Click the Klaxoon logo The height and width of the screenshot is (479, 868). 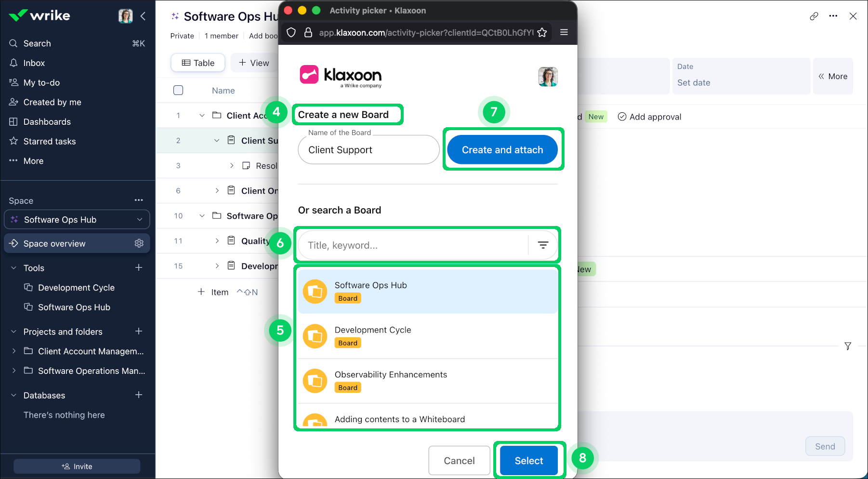coord(341,76)
